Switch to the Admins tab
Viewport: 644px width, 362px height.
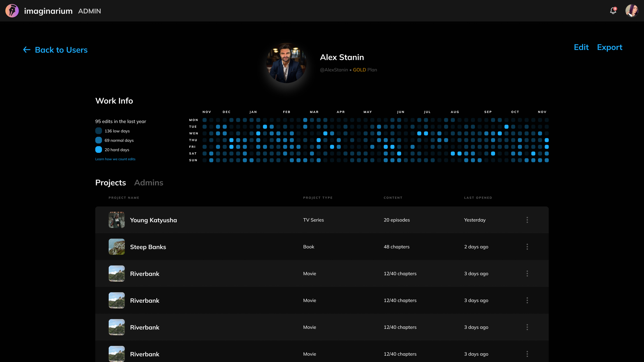coord(149,183)
